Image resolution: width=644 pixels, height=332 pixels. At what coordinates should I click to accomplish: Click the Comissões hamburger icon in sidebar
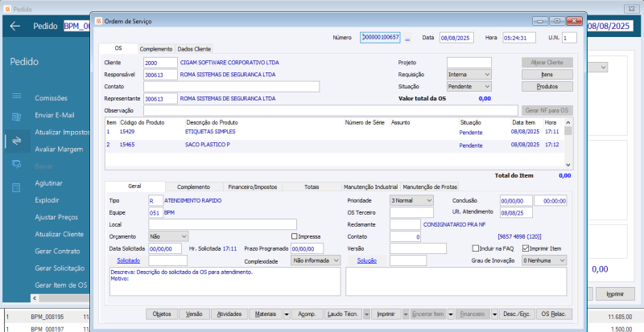tap(16, 96)
